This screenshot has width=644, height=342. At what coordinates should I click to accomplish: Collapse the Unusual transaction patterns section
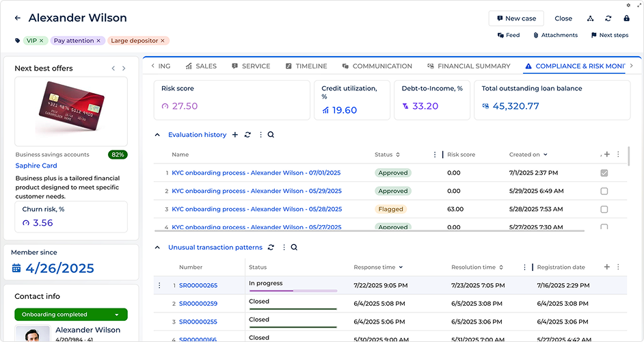158,248
